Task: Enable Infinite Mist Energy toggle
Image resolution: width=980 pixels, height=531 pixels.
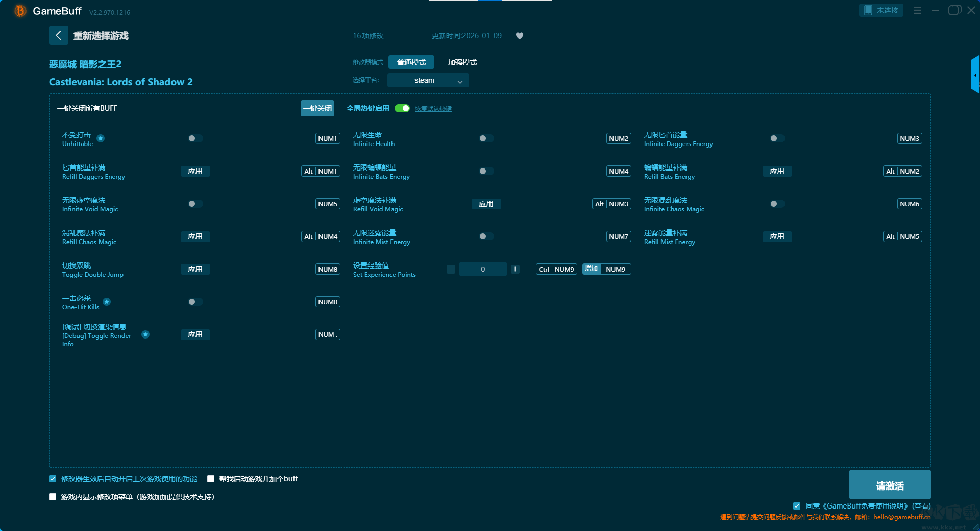Action: click(486, 236)
